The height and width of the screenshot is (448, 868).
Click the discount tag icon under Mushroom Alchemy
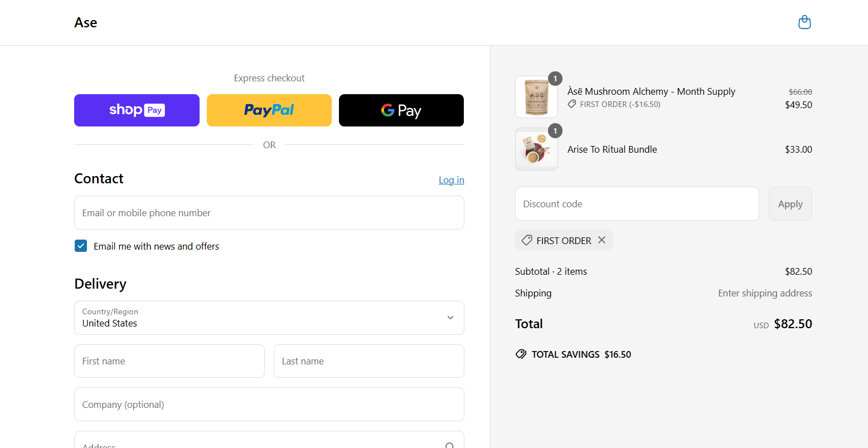pos(571,104)
